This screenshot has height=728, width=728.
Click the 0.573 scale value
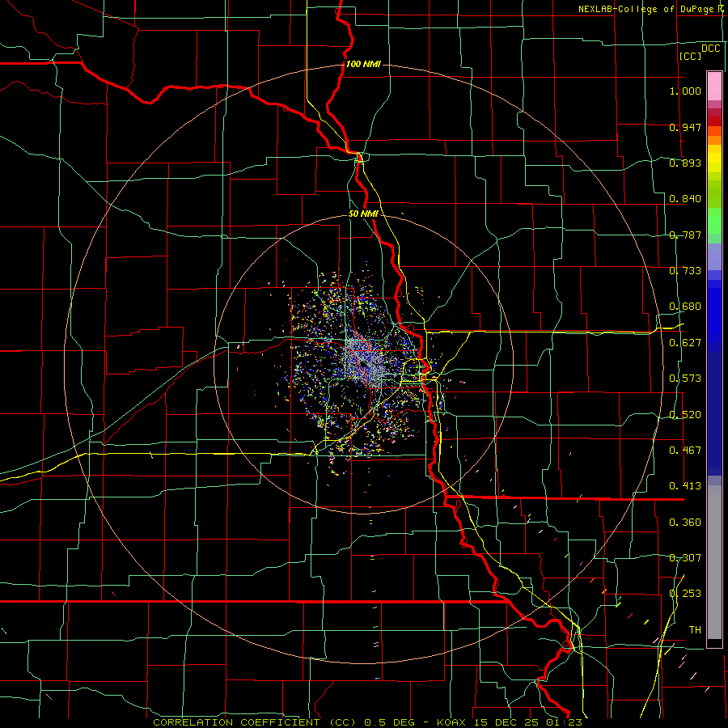[685, 379]
